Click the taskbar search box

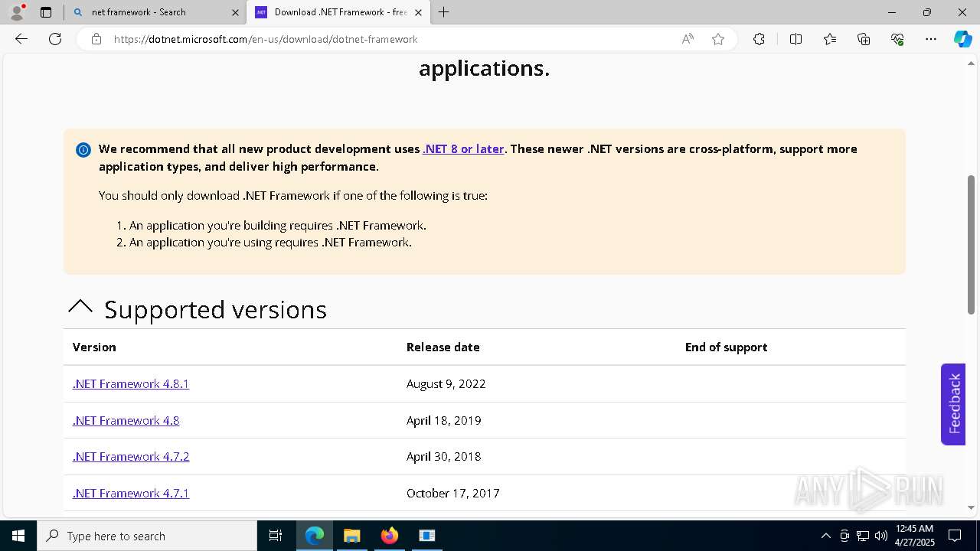click(147, 536)
